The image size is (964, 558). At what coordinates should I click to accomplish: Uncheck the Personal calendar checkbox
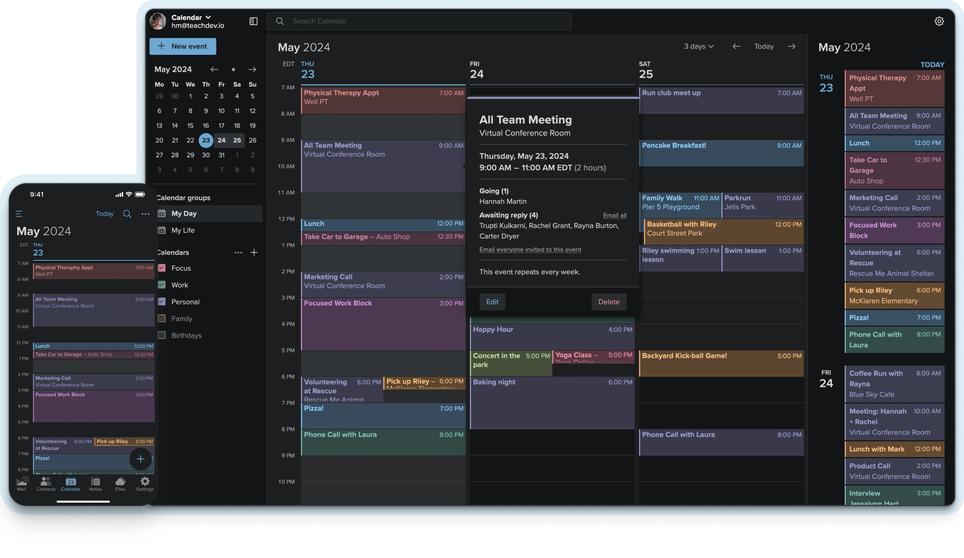tap(162, 302)
